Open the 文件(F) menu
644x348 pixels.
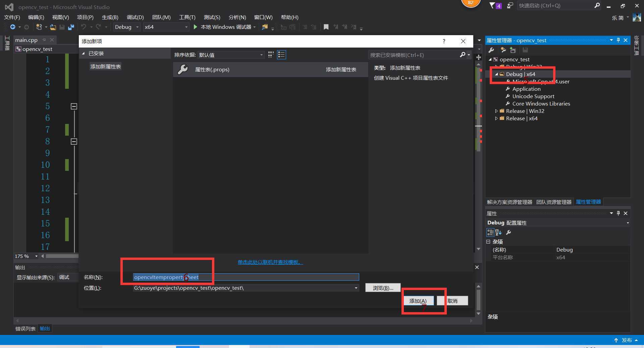coord(12,17)
